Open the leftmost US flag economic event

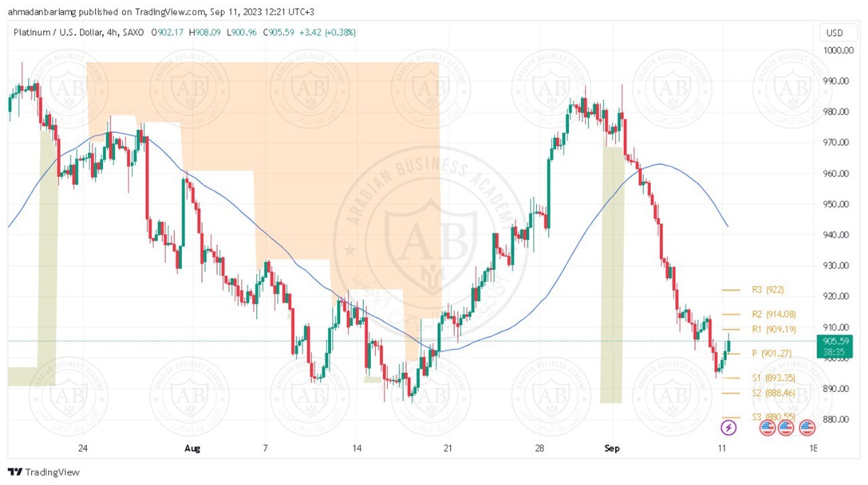pos(766,427)
